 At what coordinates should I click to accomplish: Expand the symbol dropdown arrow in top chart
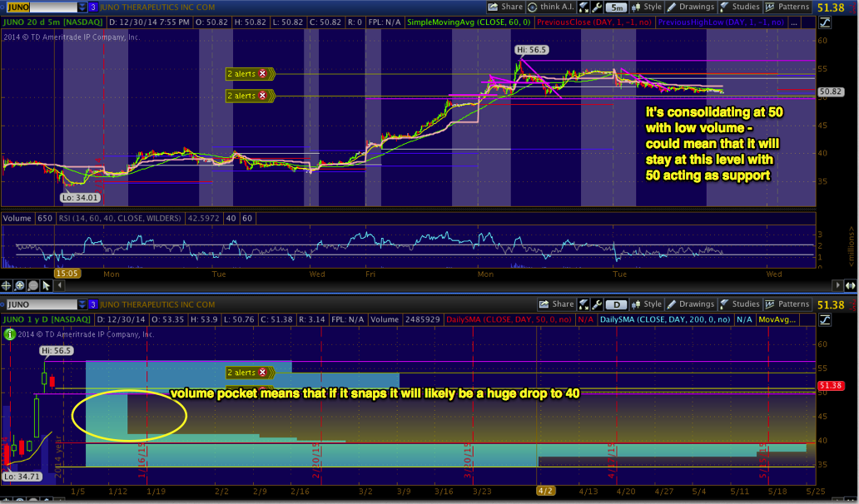81,7
